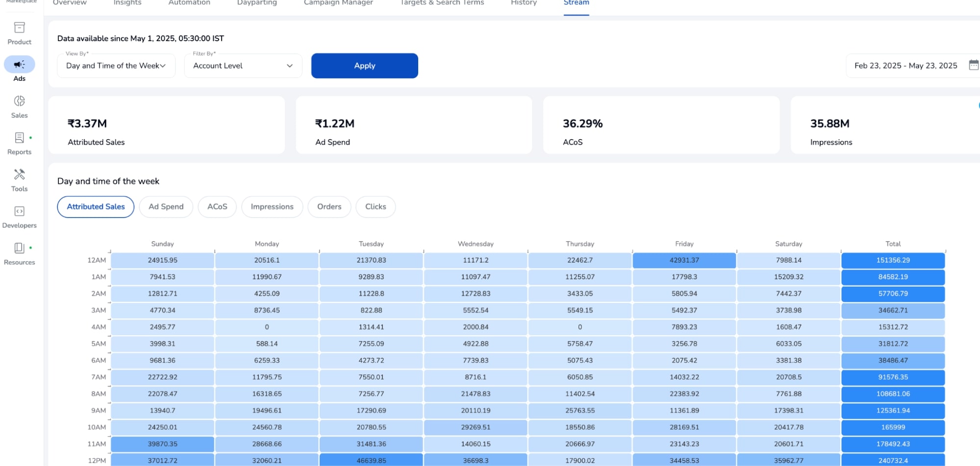Viewport: 980px width, 466px height.
Task: Click Total 7AM cell 91576.35
Action: click(x=893, y=377)
